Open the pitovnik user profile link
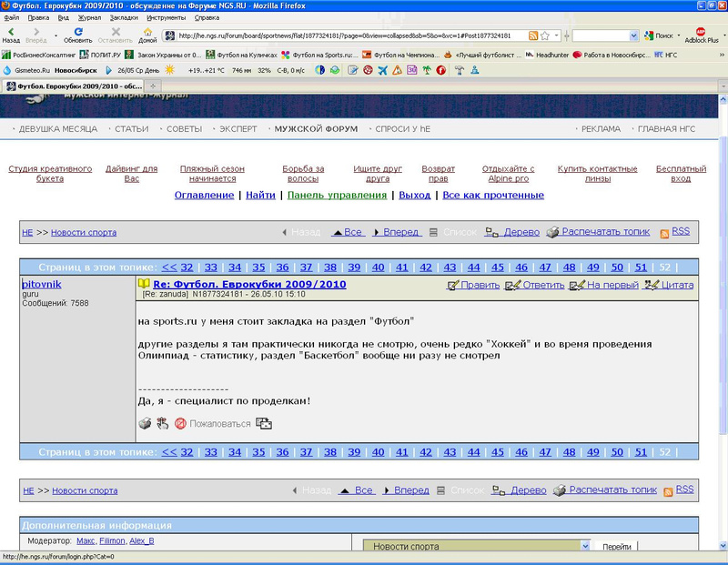Image resolution: width=728 pixels, height=565 pixels. pos(42,284)
